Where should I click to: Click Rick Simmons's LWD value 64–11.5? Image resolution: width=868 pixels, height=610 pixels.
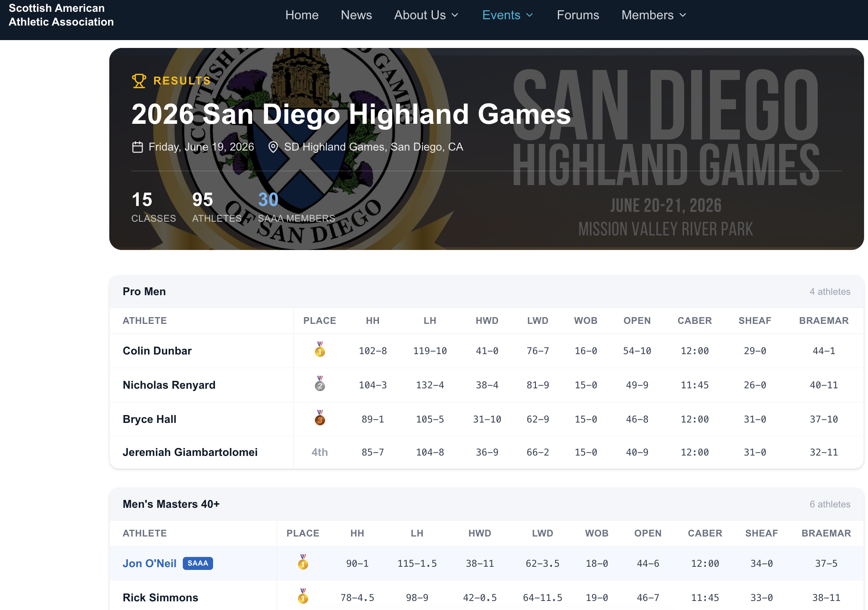coord(542,597)
